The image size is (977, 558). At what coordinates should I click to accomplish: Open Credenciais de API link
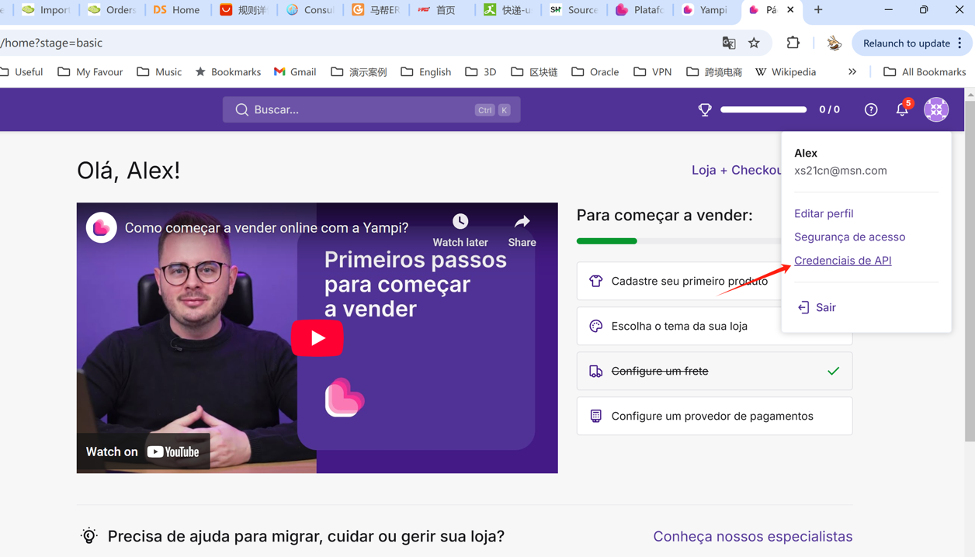(x=842, y=261)
